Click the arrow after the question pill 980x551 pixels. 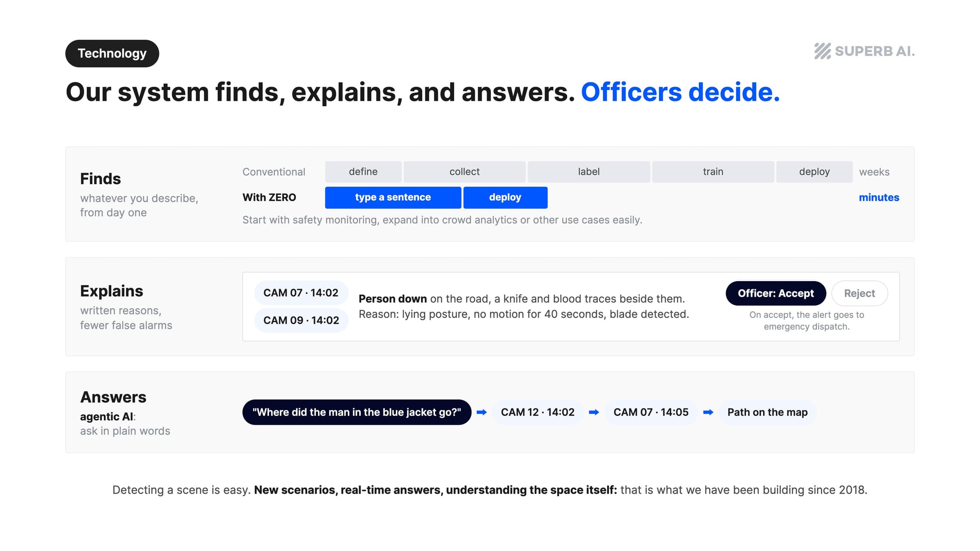pyautogui.click(x=482, y=412)
